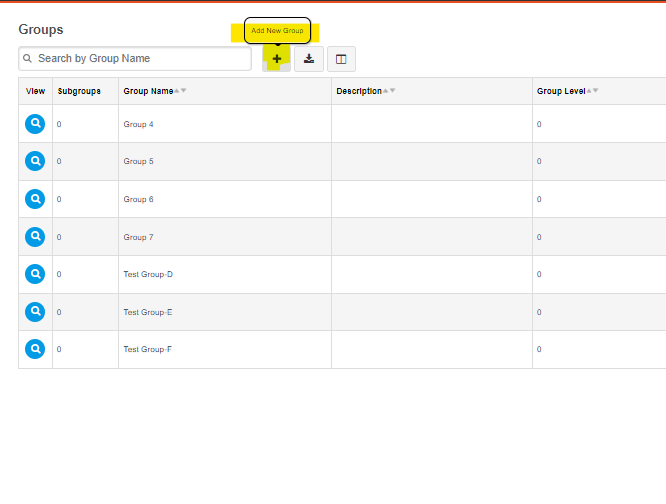Open view icon for Test Group-E
666x504 pixels.
[x=35, y=312]
